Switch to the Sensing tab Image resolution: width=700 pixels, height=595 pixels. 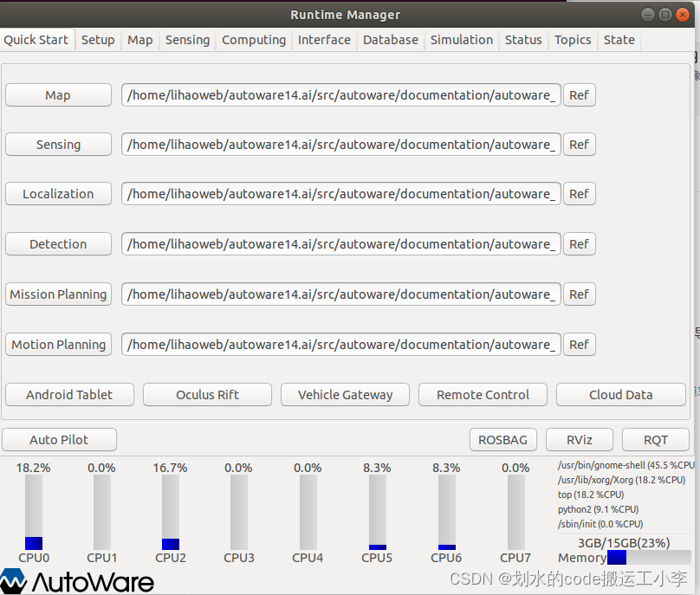pyautogui.click(x=187, y=40)
